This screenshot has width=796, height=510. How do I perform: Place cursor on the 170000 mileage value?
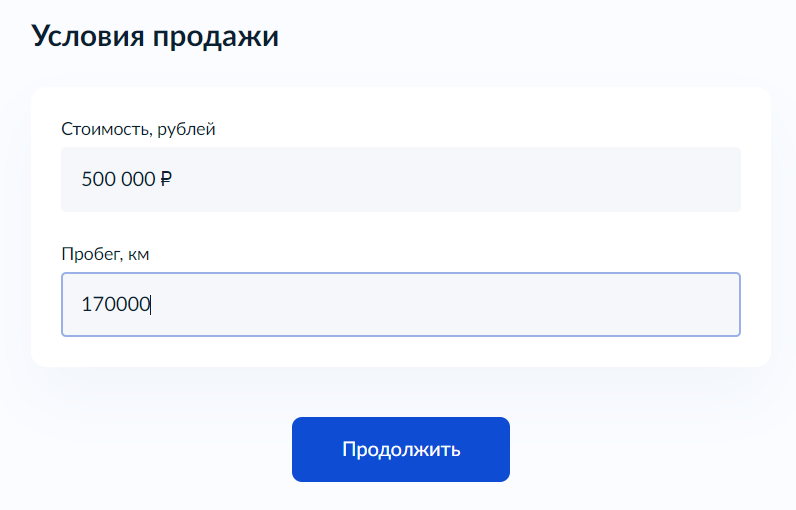(116, 304)
